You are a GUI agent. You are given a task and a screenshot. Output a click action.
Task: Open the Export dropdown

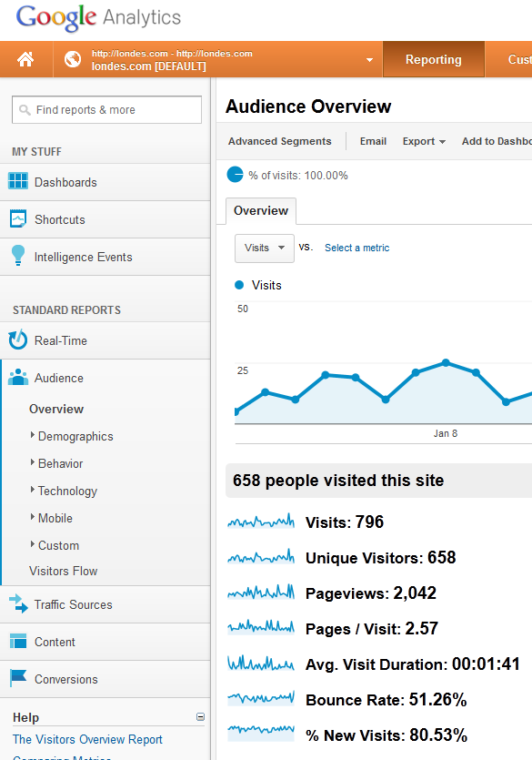tap(424, 141)
